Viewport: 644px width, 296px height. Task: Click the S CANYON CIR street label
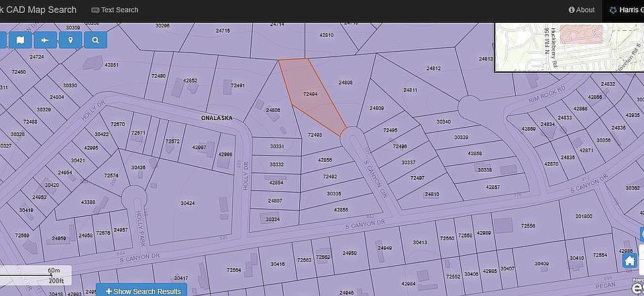tap(376, 179)
